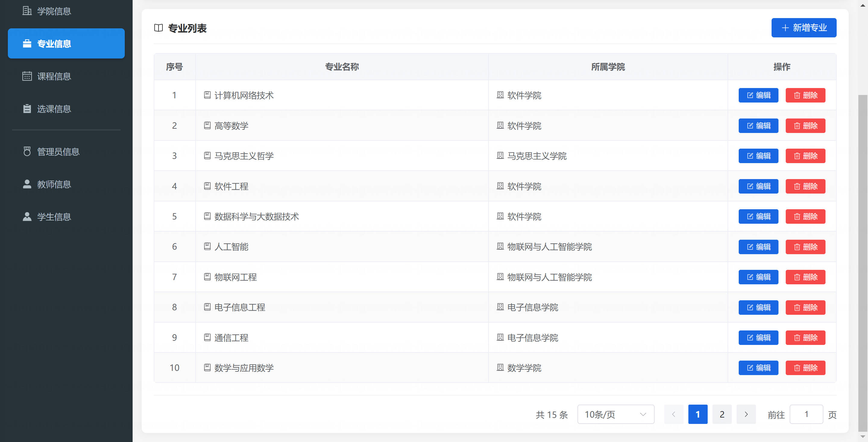This screenshot has width=868, height=442.
Task: Click the book icon beside 计算机网络技术
Action: [207, 95]
